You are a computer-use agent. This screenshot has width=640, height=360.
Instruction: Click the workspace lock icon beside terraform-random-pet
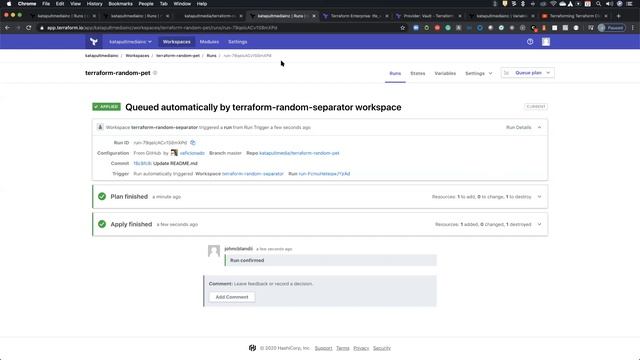click(155, 73)
